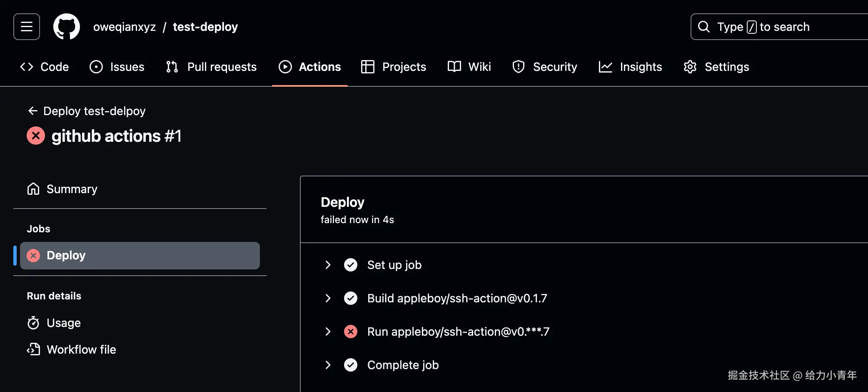This screenshot has height=392, width=868.
Task: Click the search magnifier icon
Action: coord(703,27)
